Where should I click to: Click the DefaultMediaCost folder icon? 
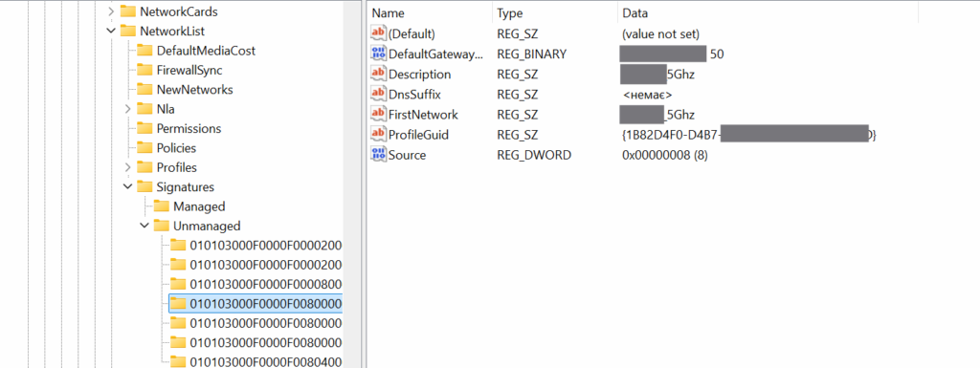click(x=145, y=51)
